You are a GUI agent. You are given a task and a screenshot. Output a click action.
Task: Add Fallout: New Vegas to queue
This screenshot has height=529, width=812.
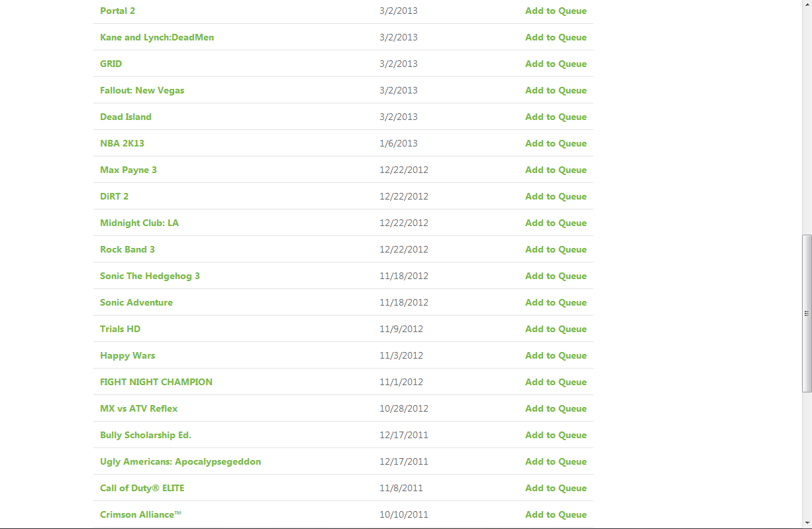pos(556,90)
